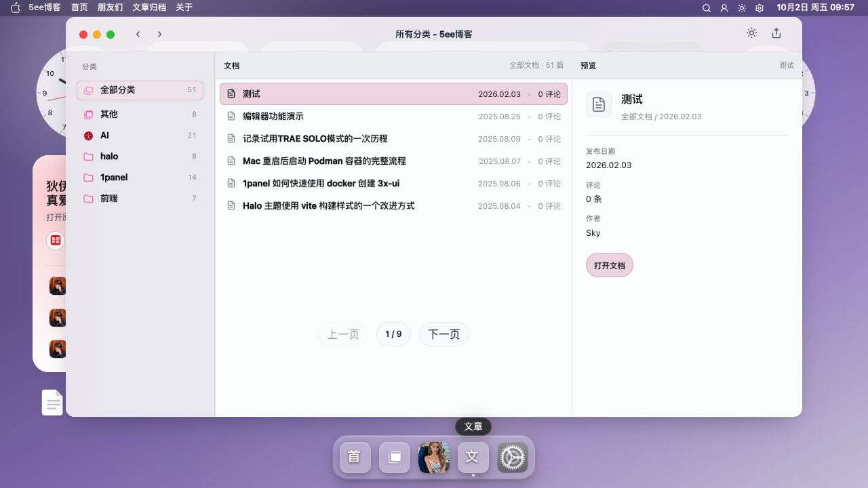
Task: Go back with the left chevron arrow
Action: [138, 34]
